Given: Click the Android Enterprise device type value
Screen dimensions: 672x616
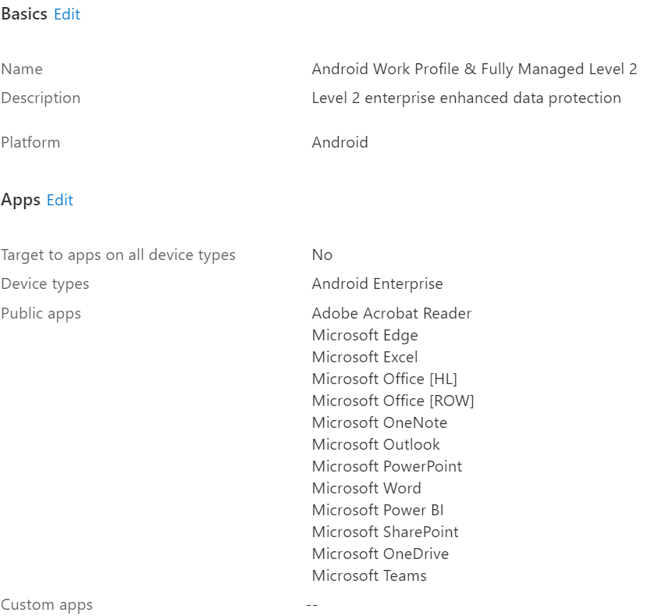Looking at the screenshot, I should click(377, 283).
